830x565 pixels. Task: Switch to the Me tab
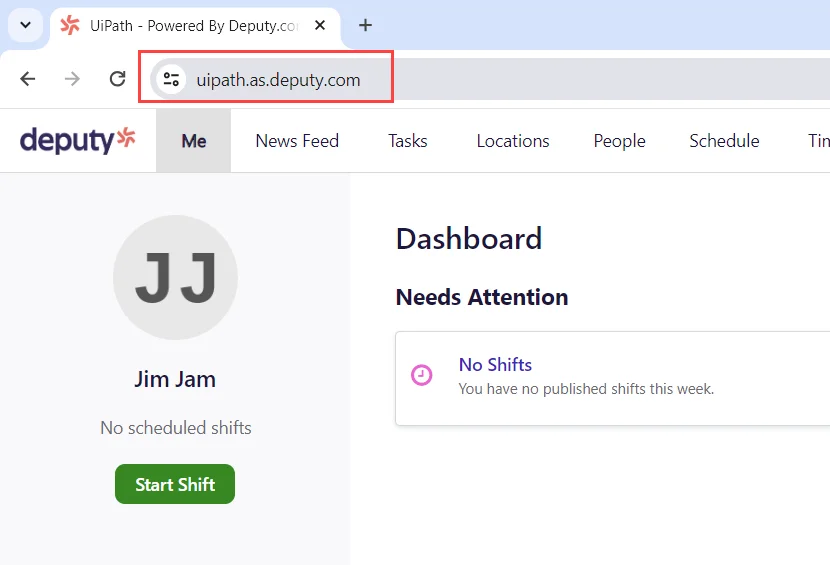pos(193,141)
